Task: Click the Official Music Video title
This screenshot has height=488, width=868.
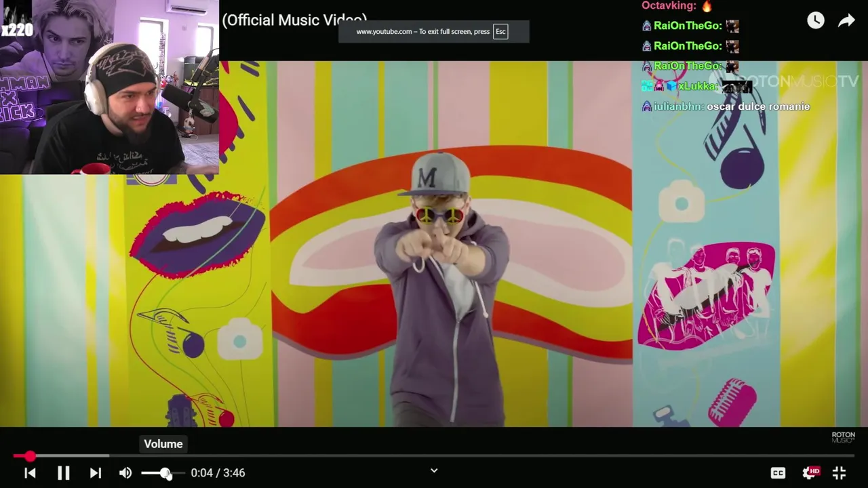Action: pyautogui.click(x=294, y=20)
